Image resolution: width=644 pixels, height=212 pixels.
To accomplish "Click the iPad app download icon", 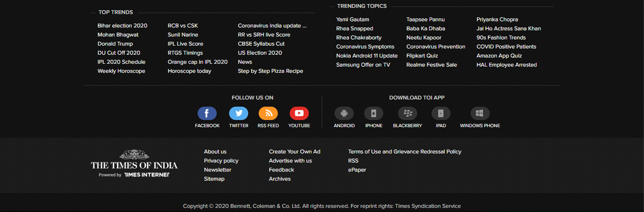I will [x=441, y=114].
